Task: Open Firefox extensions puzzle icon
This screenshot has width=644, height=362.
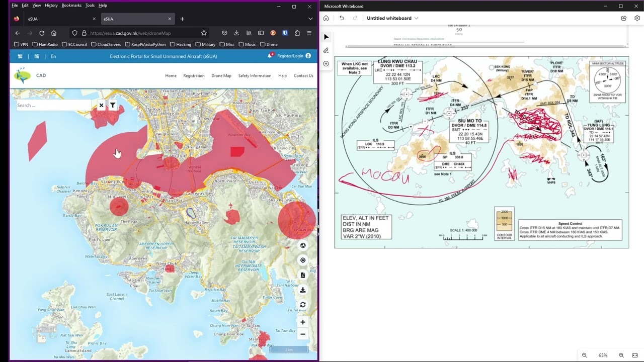Action: [297, 33]
